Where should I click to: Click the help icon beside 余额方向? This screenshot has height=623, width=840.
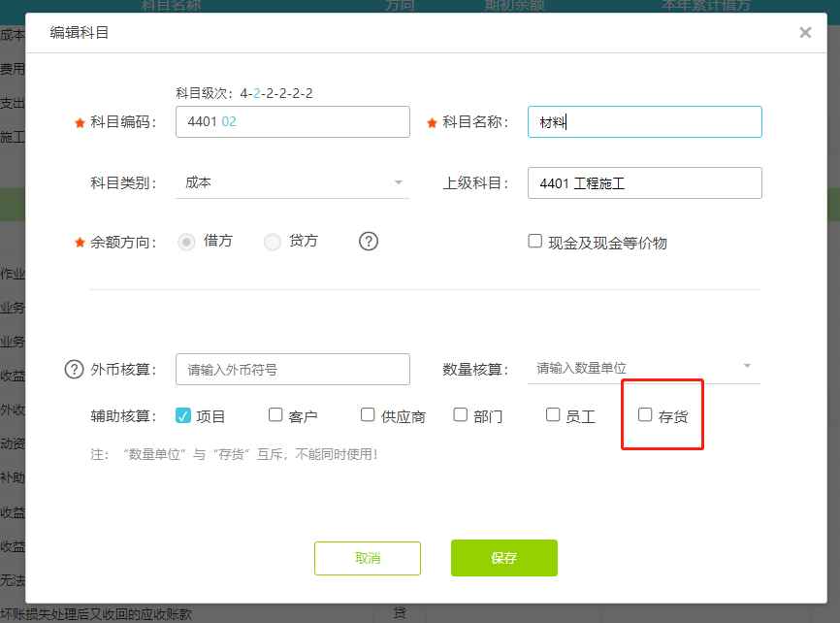[369, 242]
